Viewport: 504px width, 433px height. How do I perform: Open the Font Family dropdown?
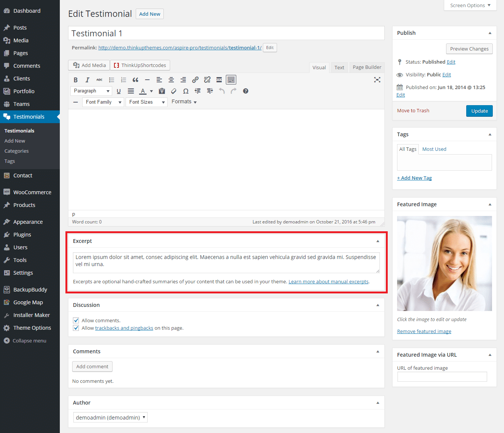click(103, 102)
